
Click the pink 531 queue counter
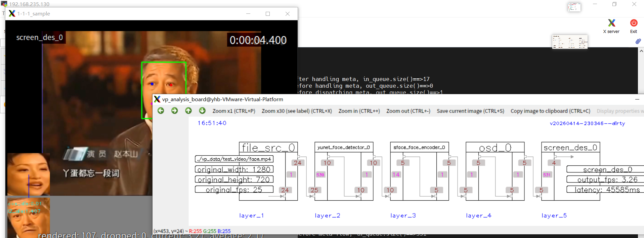(x=547, y=175)
